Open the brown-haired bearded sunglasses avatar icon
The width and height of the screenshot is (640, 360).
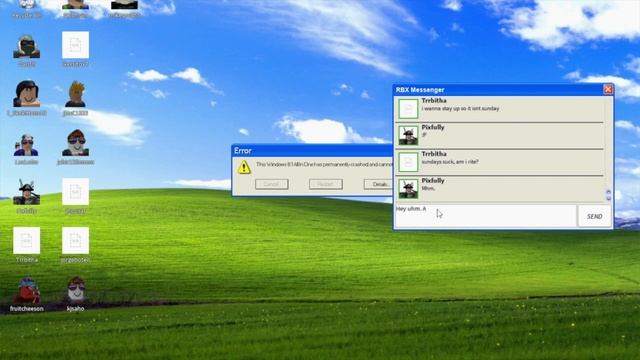pyautogui.click(x=76, y=143)
